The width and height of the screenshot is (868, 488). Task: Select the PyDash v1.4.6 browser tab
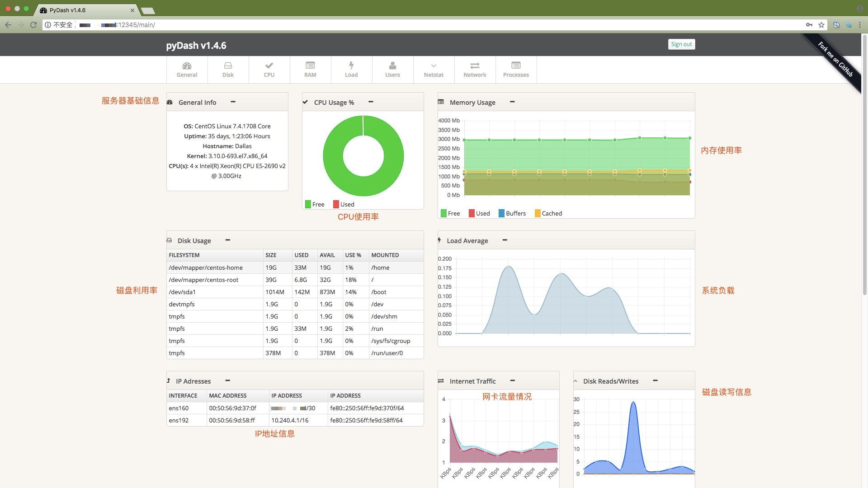click(86, 10)
